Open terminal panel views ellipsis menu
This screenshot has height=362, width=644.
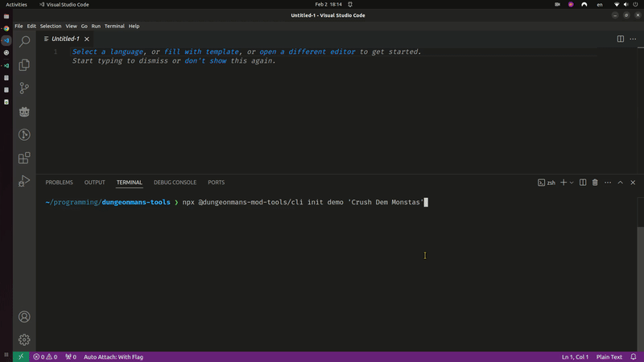coord(608,183)
